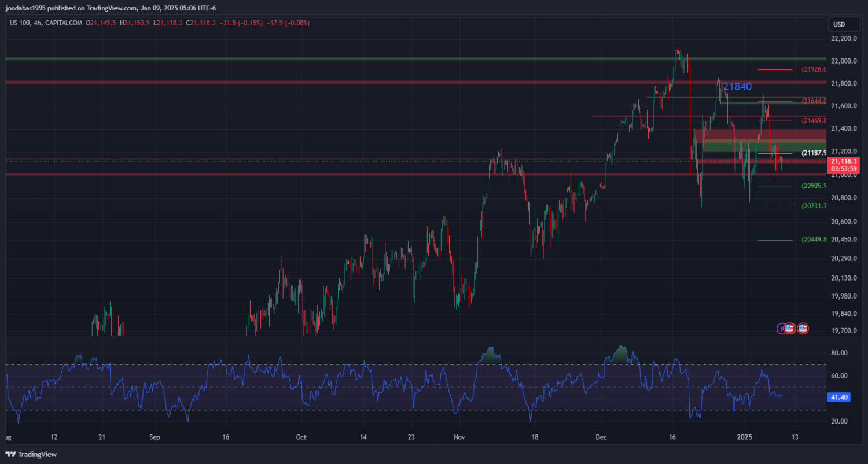
Task: Select the red (21469.8 level label
Action: point(814,121)
